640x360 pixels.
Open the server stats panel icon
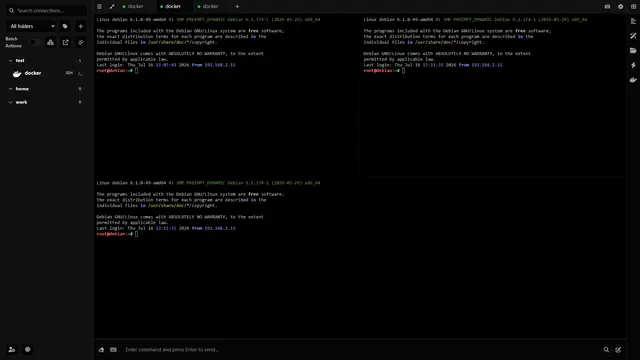pos(633,21)
